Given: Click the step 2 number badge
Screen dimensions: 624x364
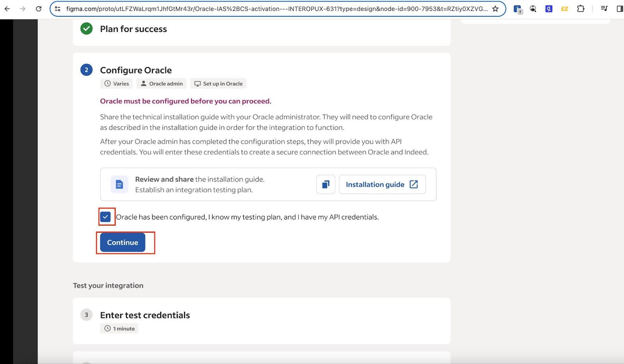Looking at the screenshot, I should pyautogui.click(x=86, y=70).
